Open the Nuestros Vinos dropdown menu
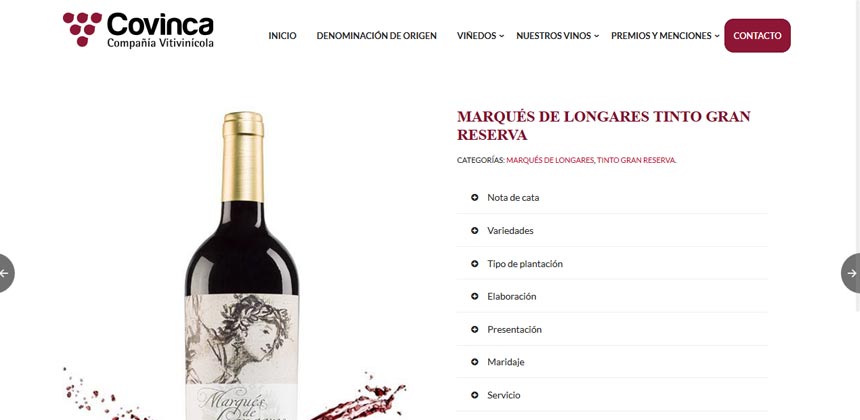 557,36
